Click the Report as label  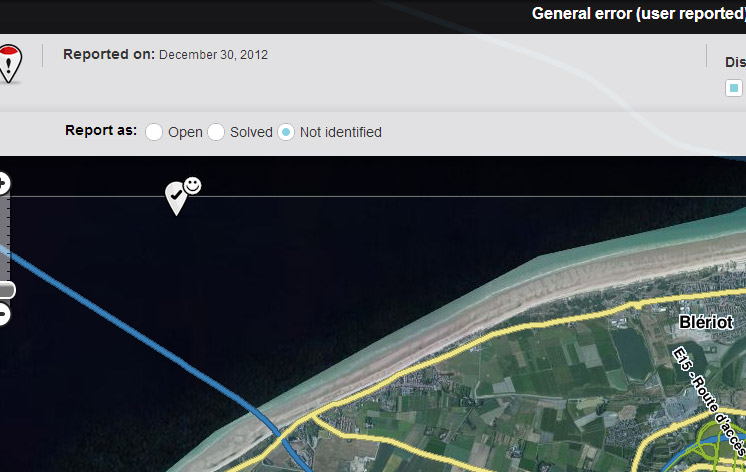pyautogui.click(x=101, y=131)
